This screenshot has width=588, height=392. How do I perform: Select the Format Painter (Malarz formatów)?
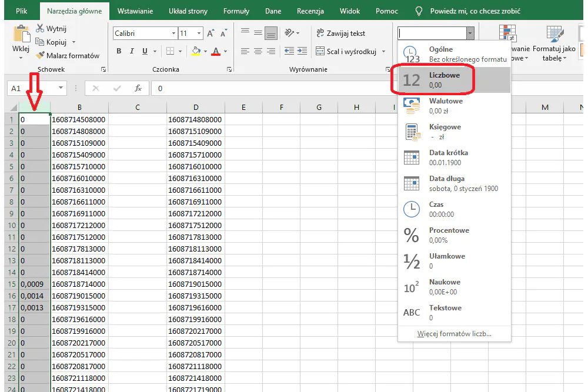tap(68, 55)
